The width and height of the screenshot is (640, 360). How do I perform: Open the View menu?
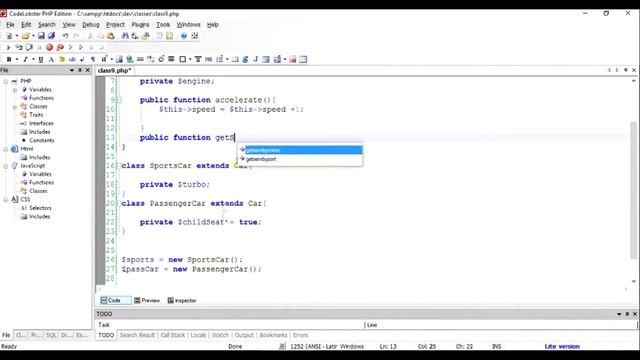69,25
